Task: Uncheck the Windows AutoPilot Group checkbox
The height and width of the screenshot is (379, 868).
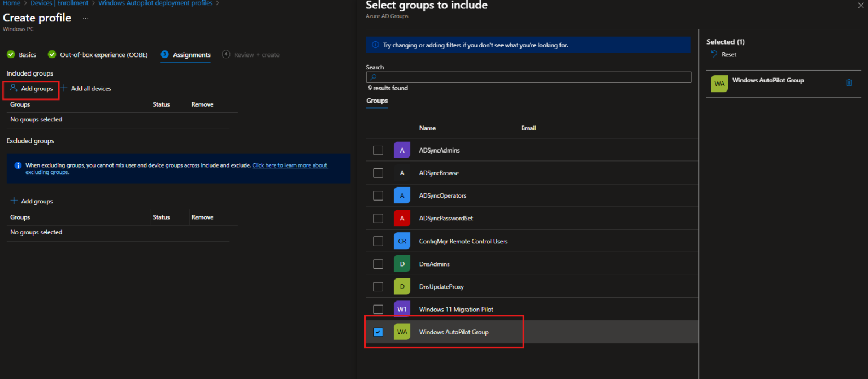Action: (x=377, y=332)
